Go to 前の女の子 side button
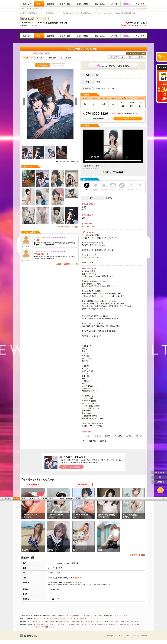This screenshot has height=644, width=167. click(x=159, y=482)
